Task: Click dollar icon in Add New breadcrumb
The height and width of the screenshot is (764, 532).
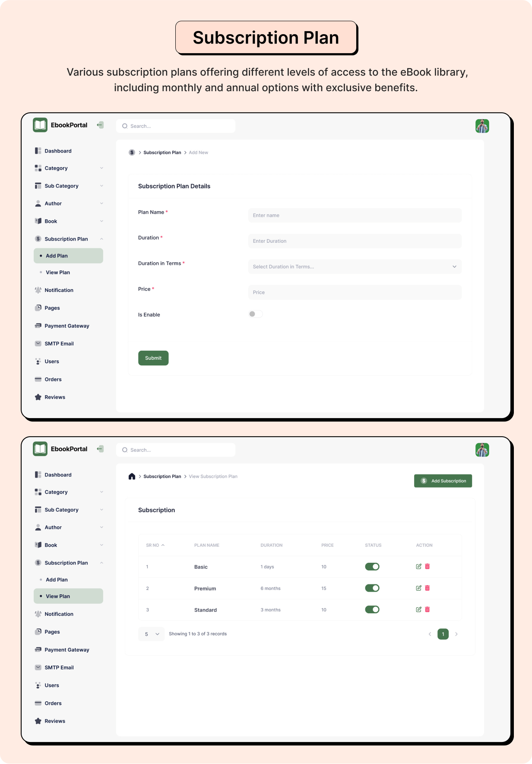Action: pos(132,152)
